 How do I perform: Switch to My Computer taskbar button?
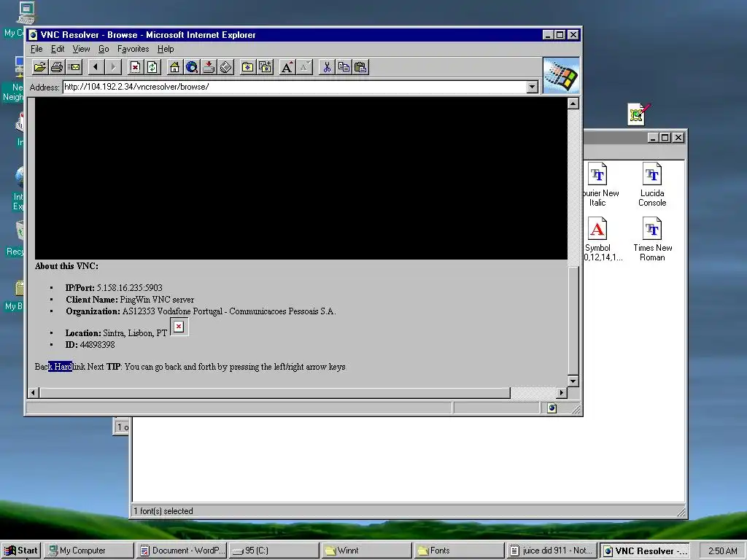tap(89, 551)
